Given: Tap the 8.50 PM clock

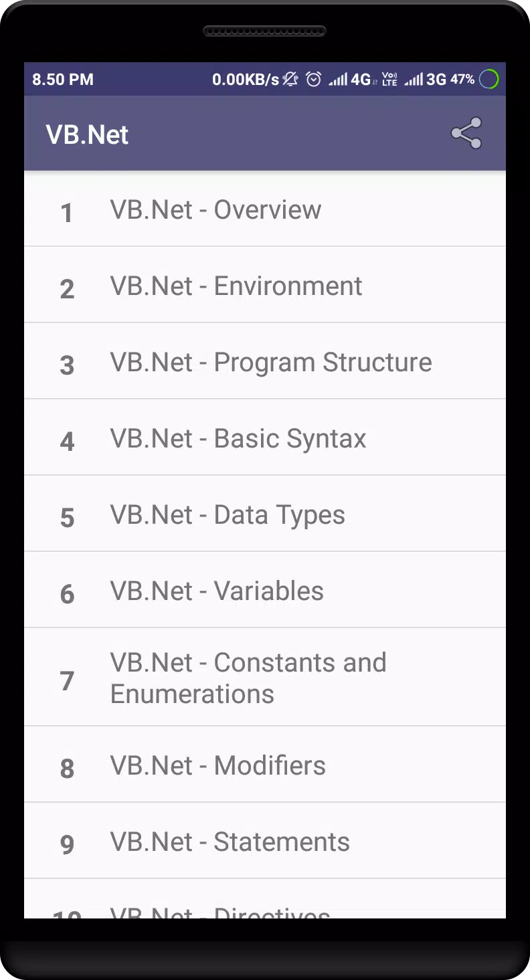Looking at the screenshot, I should 63,80.
